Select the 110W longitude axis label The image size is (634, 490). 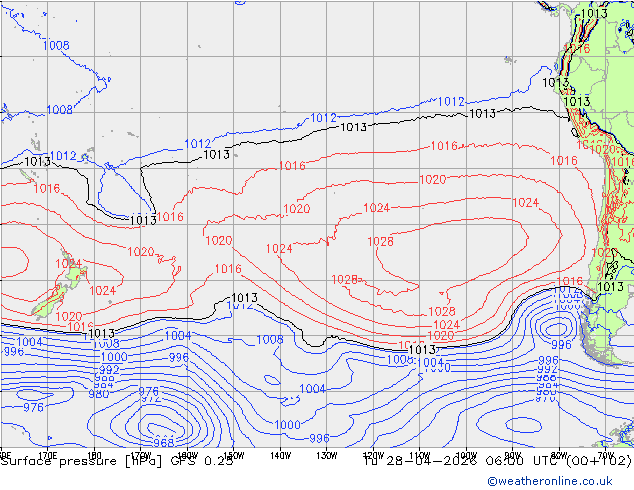click(x=420, y=456)
